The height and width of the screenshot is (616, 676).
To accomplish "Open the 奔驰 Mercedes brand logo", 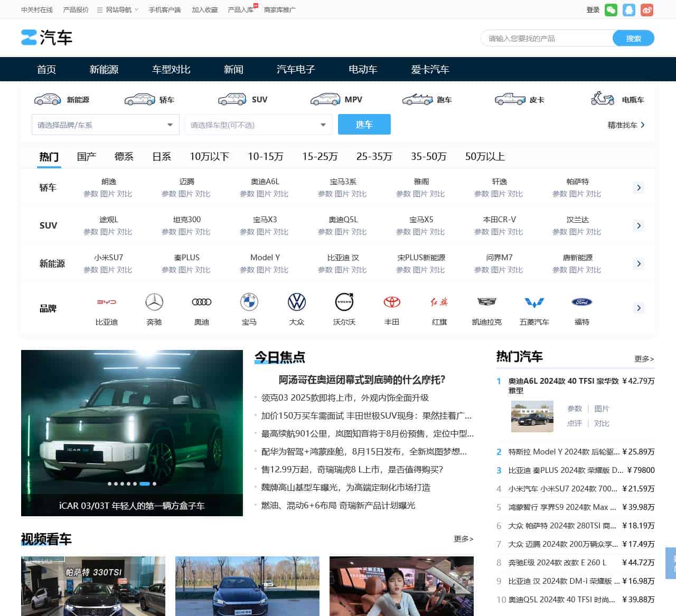I will 154,302.
